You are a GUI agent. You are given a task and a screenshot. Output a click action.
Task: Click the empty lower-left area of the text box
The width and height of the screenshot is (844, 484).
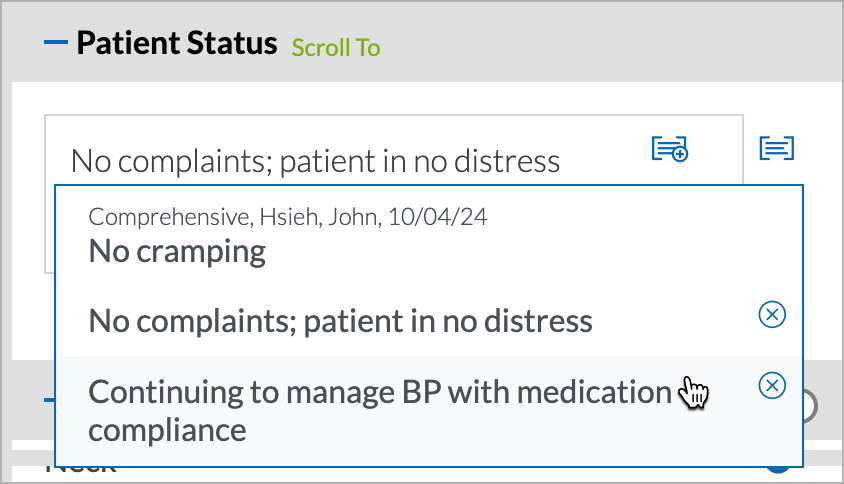click(50, 229)
